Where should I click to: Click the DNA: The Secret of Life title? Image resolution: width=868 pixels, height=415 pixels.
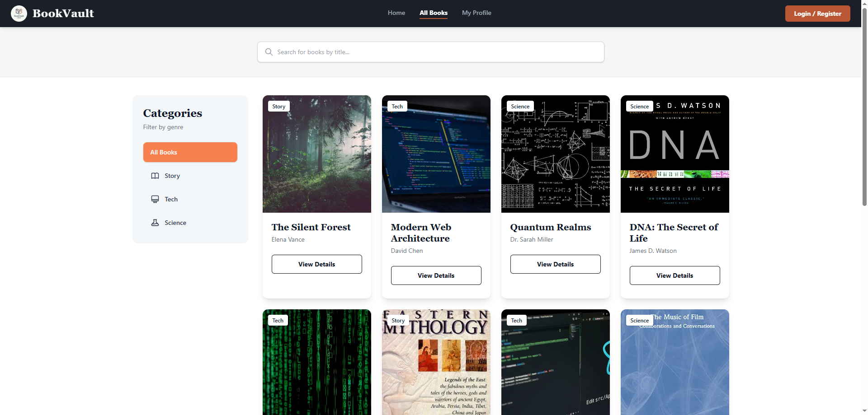(674, 233)
